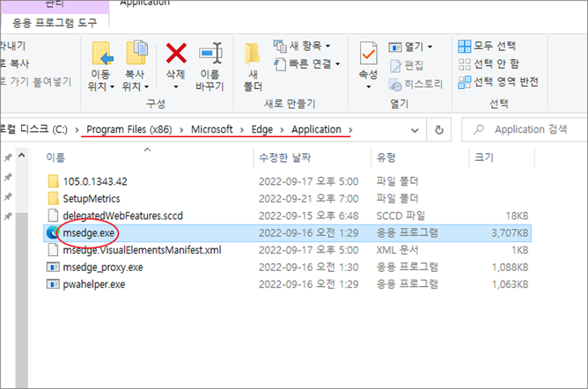Open the 열기 dropdown arrow
The height and width of the screenshot is (389, 588).
(x=430, y=47)
